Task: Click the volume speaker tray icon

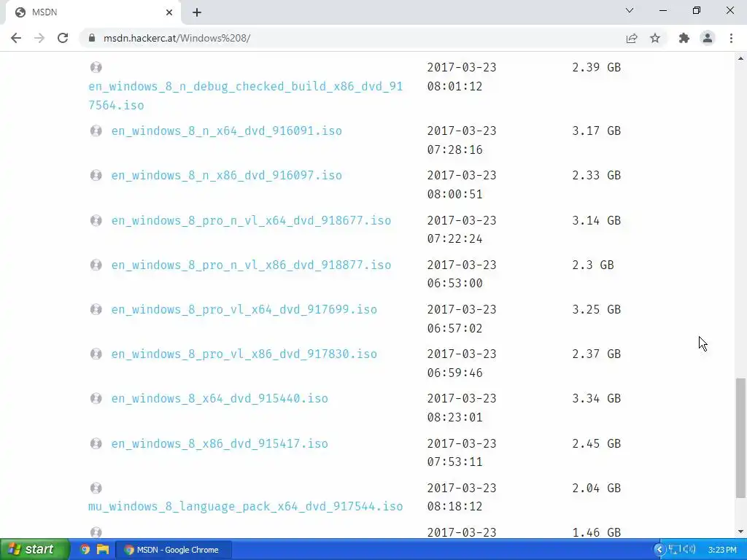Action: click(689, 550)
